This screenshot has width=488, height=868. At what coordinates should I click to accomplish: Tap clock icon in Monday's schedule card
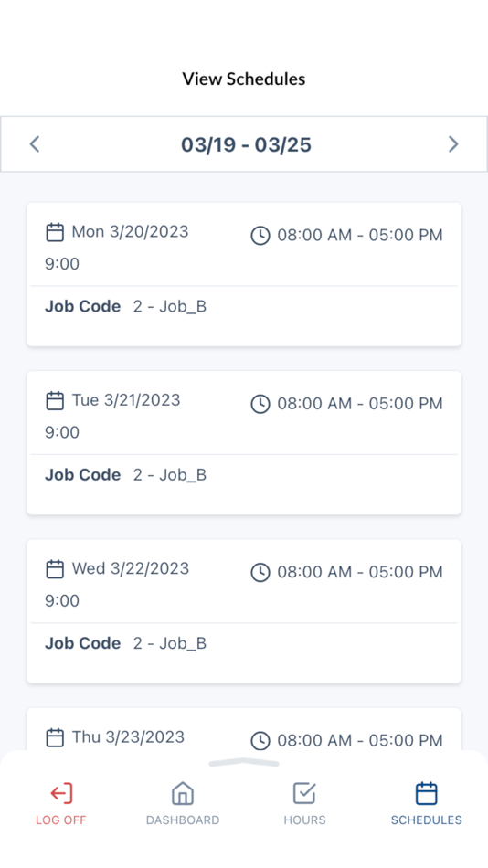point(260,235)
